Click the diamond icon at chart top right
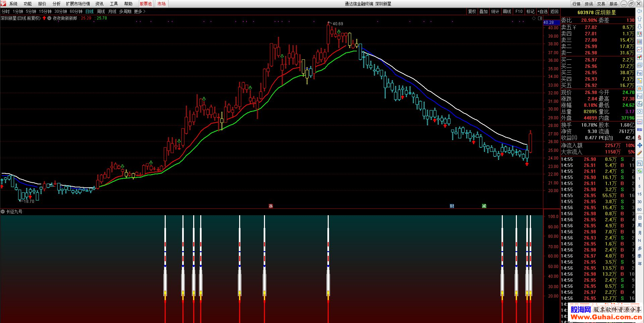Image resolution: width=644 pixels, height=323 pixels. coord(534,18)
